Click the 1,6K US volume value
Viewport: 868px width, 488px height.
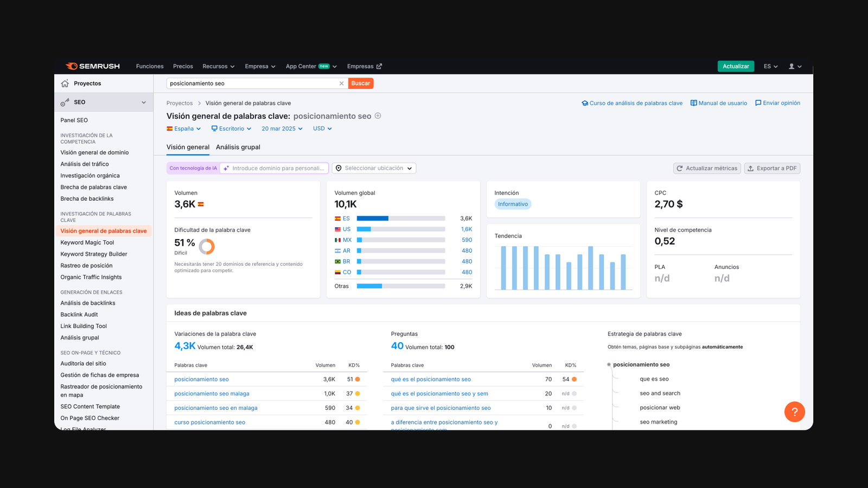467,229
